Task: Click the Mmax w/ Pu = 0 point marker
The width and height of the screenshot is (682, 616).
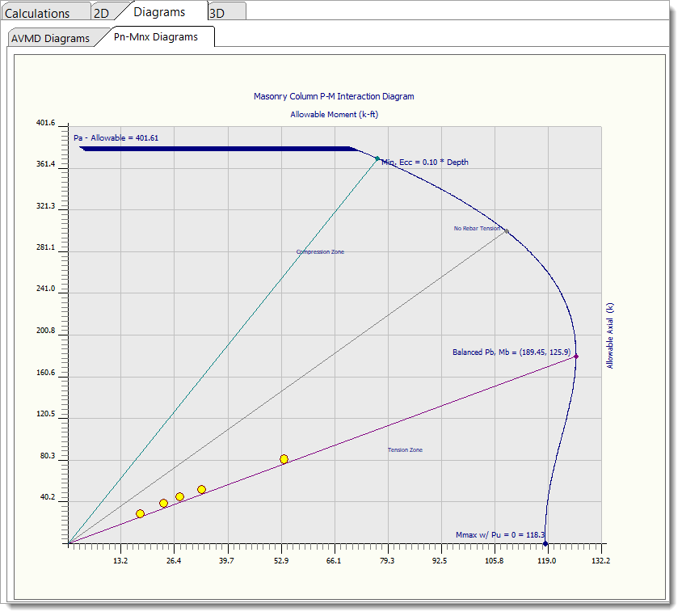Action: (x=545, y=542)
